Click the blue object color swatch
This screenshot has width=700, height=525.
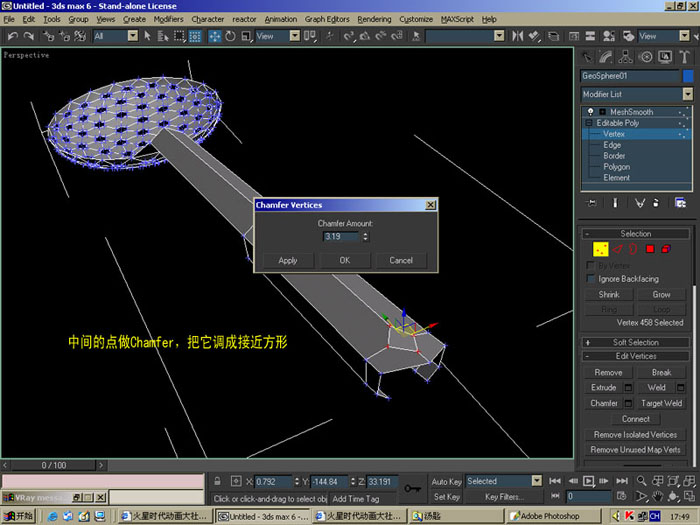[688, 76]
